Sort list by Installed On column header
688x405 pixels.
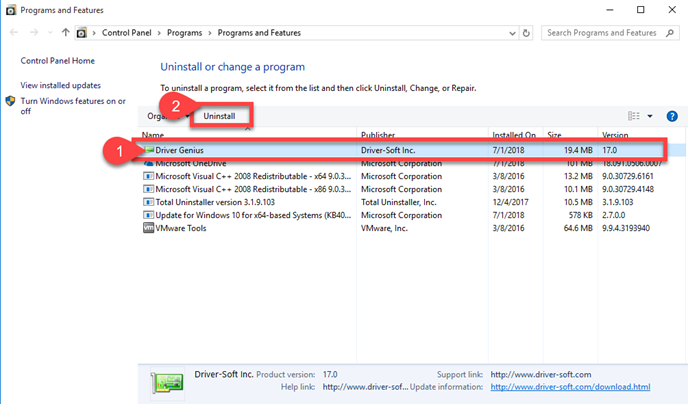click(514, 135)
